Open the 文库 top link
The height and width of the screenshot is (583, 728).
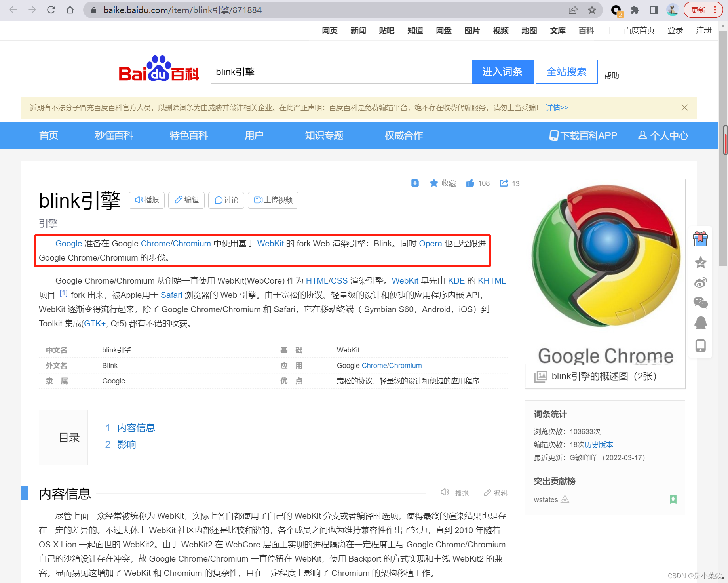coord(558,30)
